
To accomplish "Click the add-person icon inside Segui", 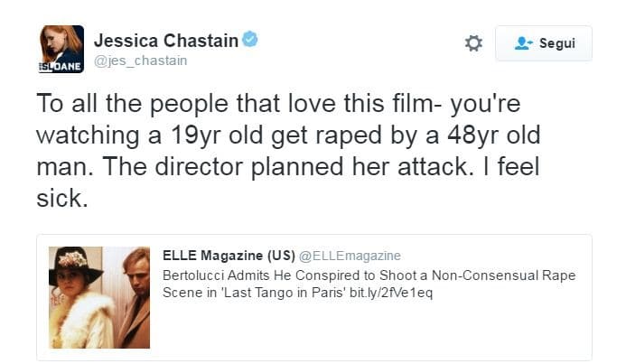I will [523, 43].
